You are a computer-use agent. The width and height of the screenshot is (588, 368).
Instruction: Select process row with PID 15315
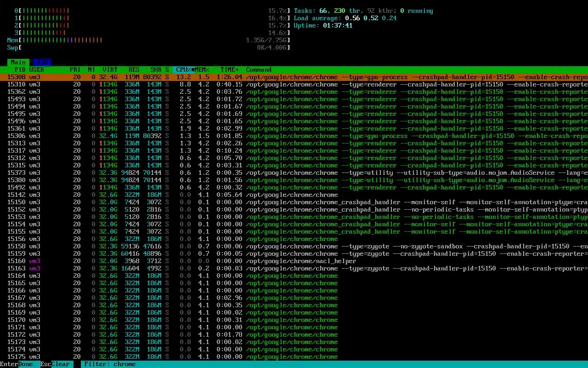tap(294, 165)
